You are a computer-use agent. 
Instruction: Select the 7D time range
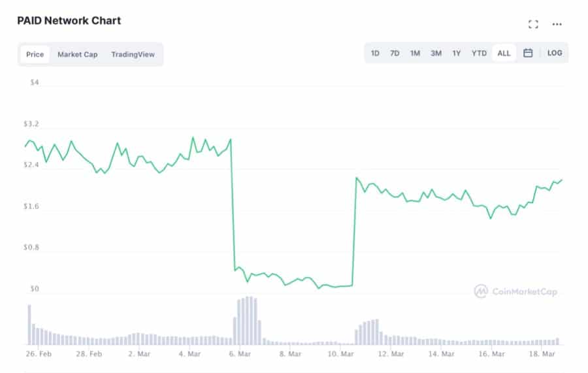395,54
